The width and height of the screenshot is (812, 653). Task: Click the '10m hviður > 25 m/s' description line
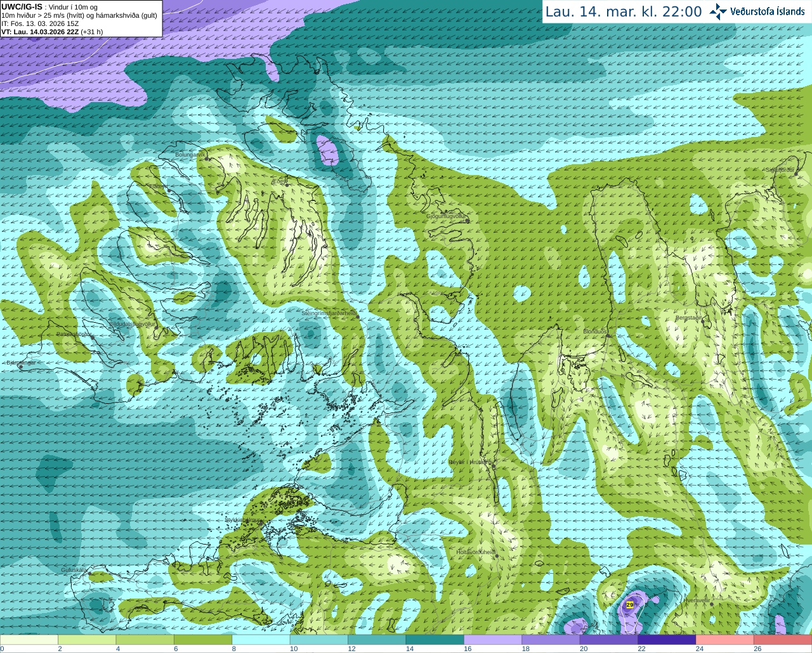coord(79,15)
